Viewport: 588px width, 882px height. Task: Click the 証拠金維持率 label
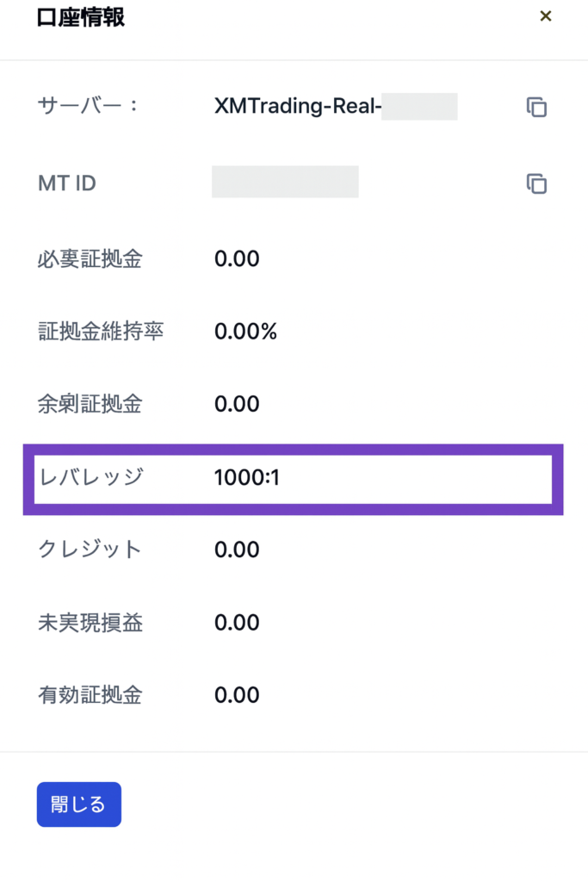point(101,332)
